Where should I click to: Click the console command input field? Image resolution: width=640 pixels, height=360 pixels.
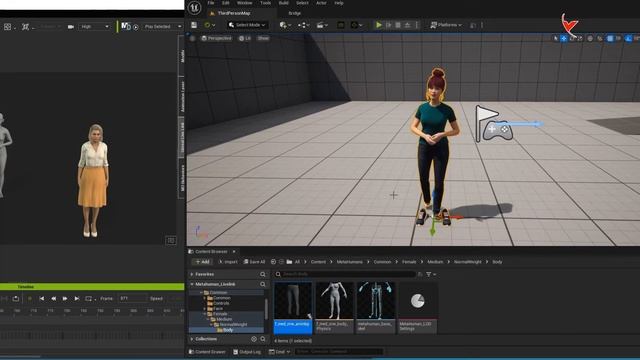339,352
